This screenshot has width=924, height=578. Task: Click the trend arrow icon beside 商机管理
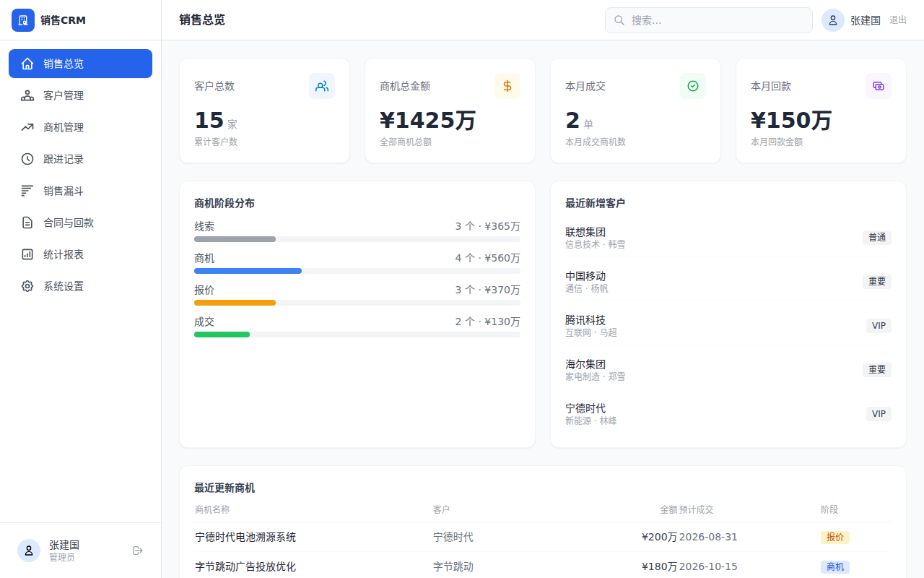(27, 127)
